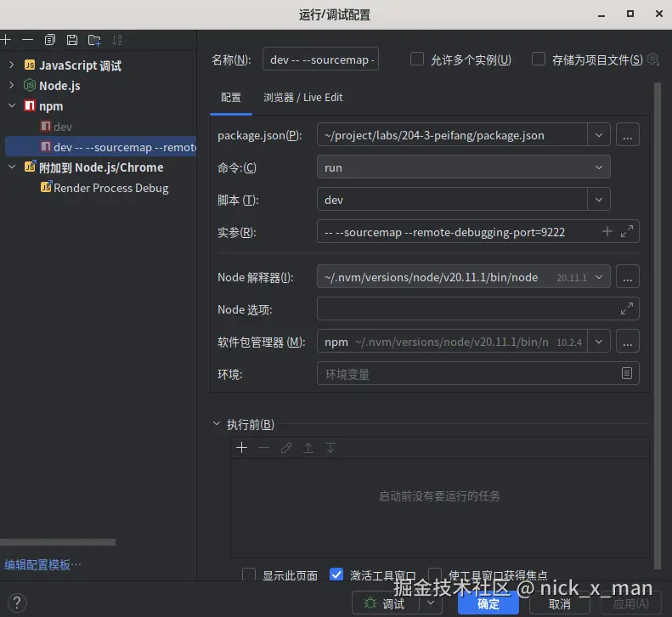This screenshot has width=672, height=617.
Task: Move the before-launch task down
Action: coord(330,448)
